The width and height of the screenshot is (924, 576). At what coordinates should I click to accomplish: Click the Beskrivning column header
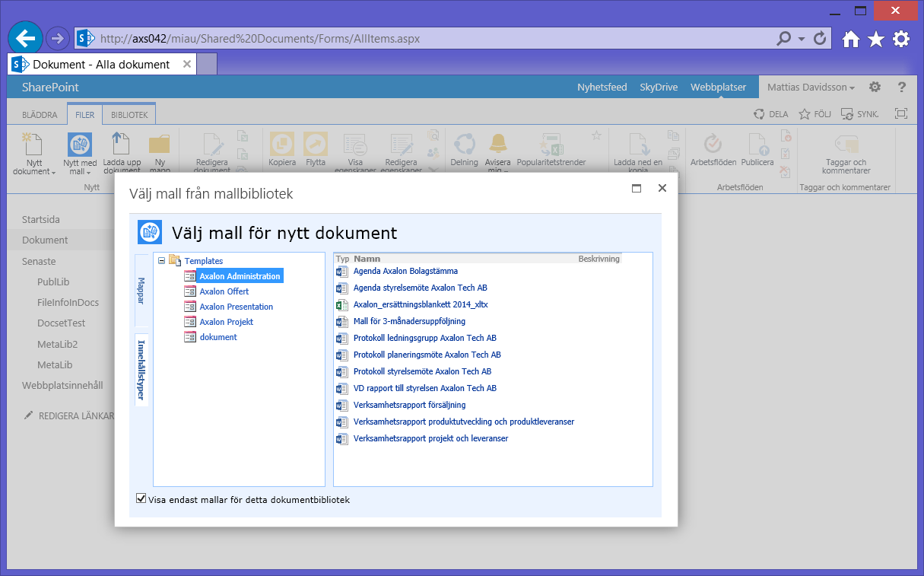(599, 259)
